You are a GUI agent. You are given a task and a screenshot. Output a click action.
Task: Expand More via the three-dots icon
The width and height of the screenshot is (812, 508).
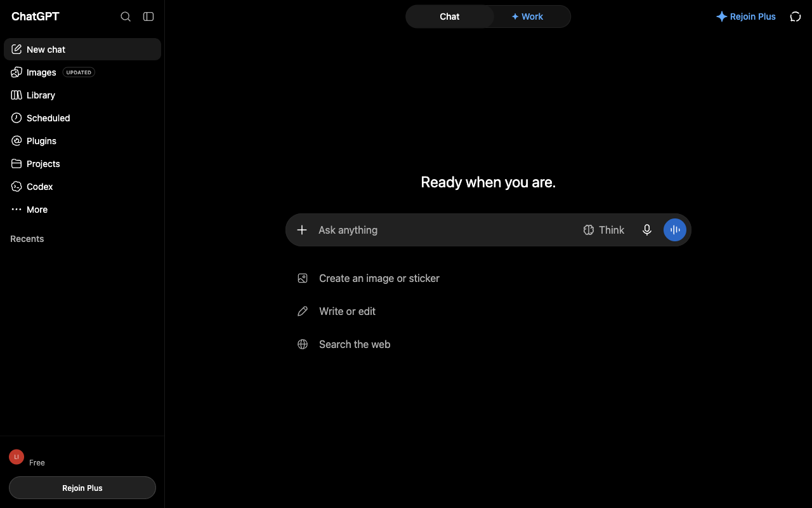(x=16, y=210)
